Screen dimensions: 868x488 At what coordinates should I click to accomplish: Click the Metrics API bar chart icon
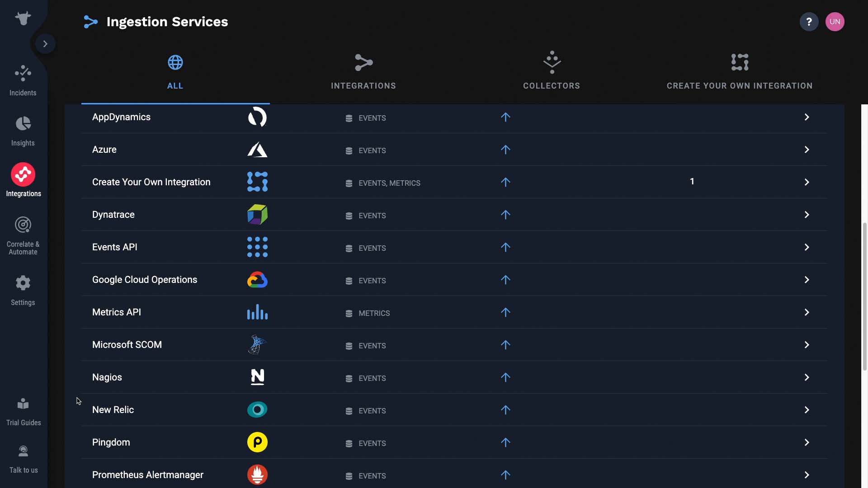point(257,312)
